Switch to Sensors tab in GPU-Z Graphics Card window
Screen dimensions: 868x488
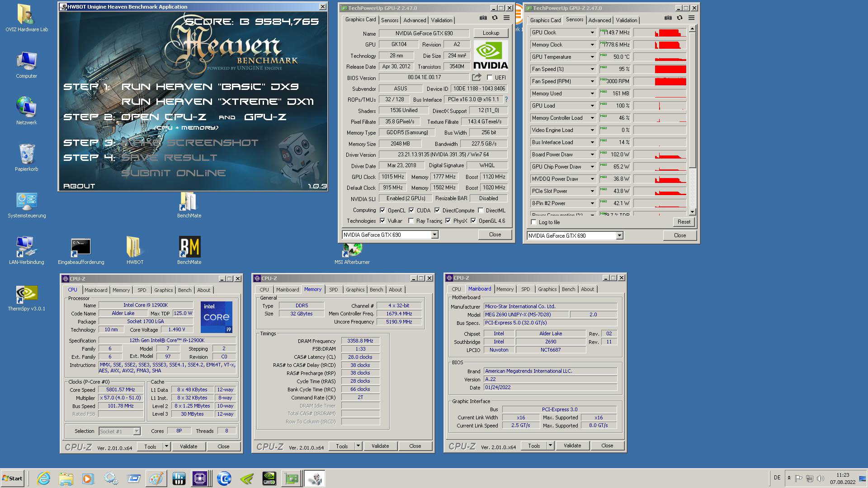390,20
